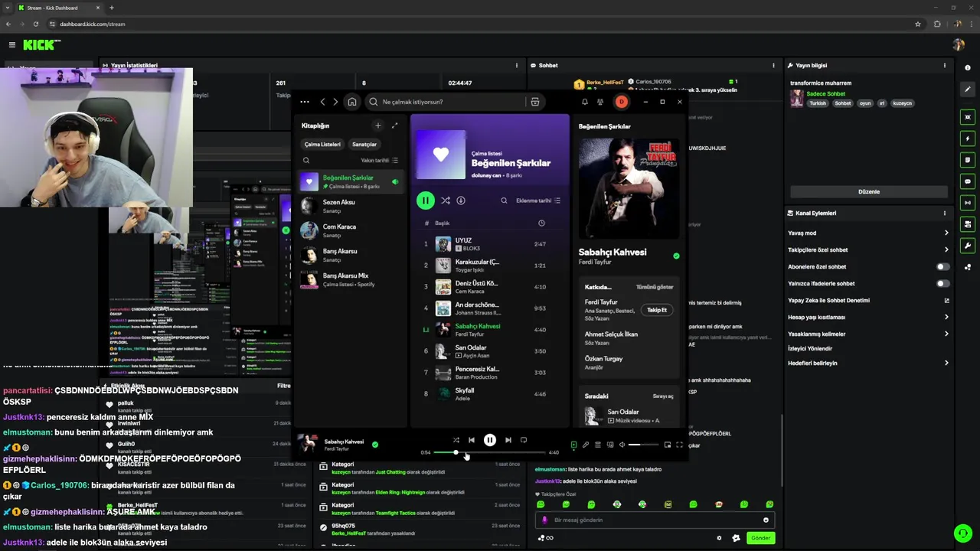Open Spotify friend activity icon
The image size is (980, 551).
600,102
